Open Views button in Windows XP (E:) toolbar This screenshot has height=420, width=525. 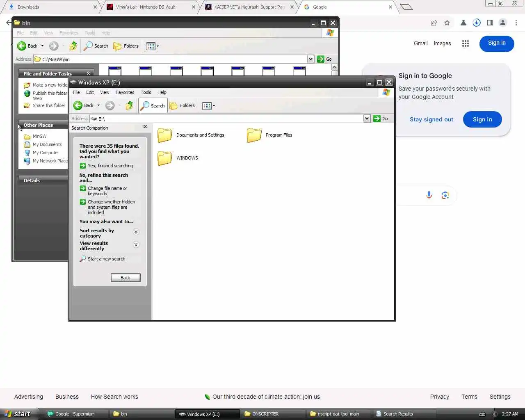(x=209, y=105)
